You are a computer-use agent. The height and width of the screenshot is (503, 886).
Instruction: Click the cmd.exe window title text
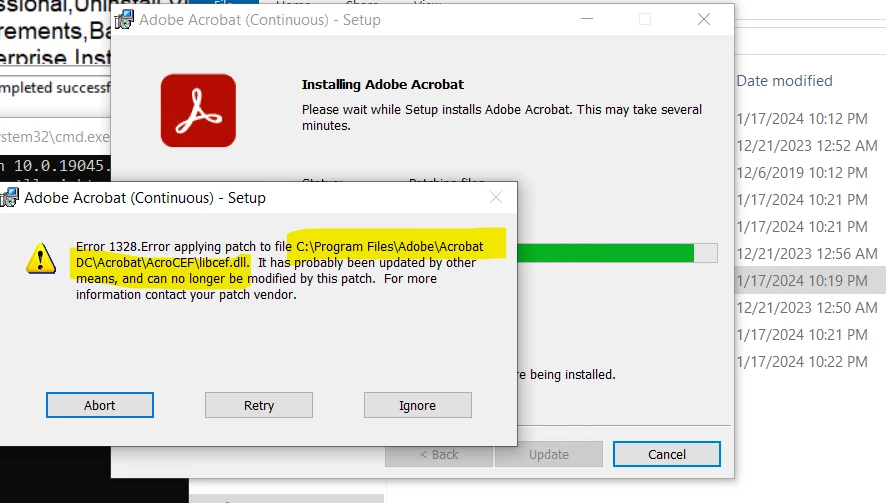coord(55,137)
